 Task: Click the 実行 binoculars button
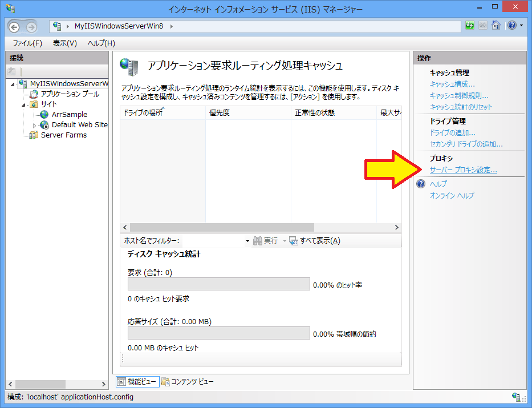pos(265,241)
